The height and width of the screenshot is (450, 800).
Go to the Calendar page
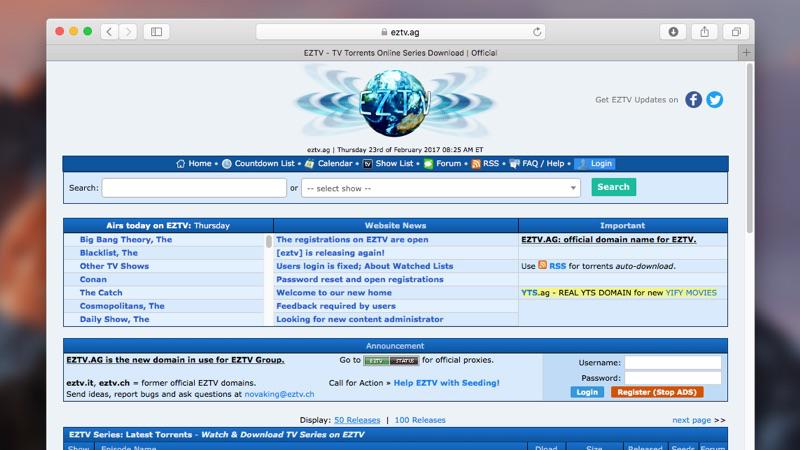click(x=334, y=164)
